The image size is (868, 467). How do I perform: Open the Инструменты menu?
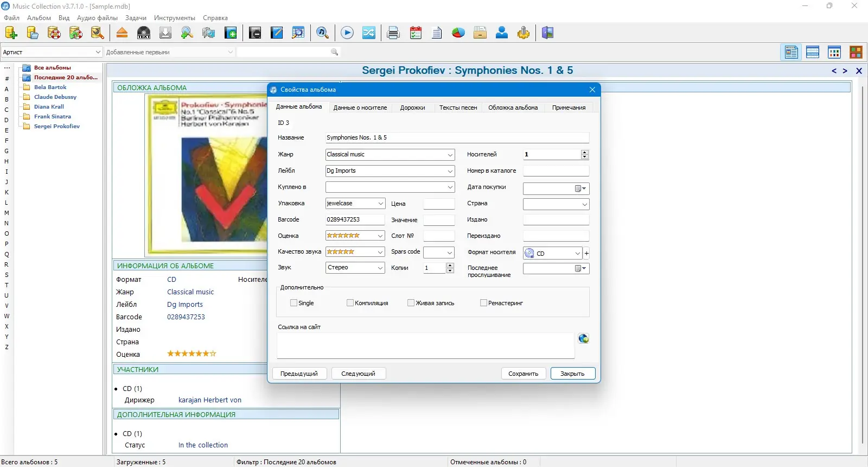(x=175, y=18)
